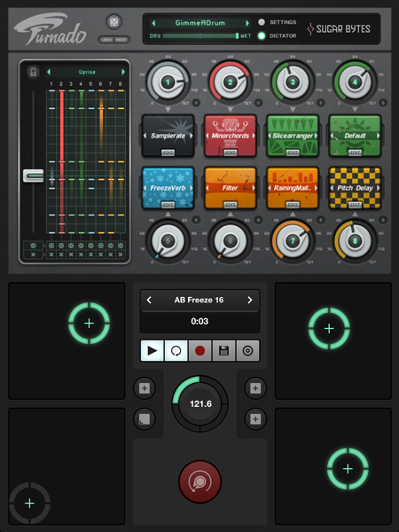Select the SETTINGS radio option
The width and height of the screenshot is (399, 532).
(x=262, y=22)
